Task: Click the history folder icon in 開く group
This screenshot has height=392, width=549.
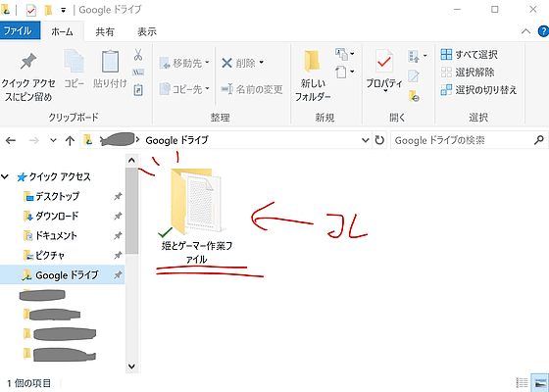Action: coord(414,96)
